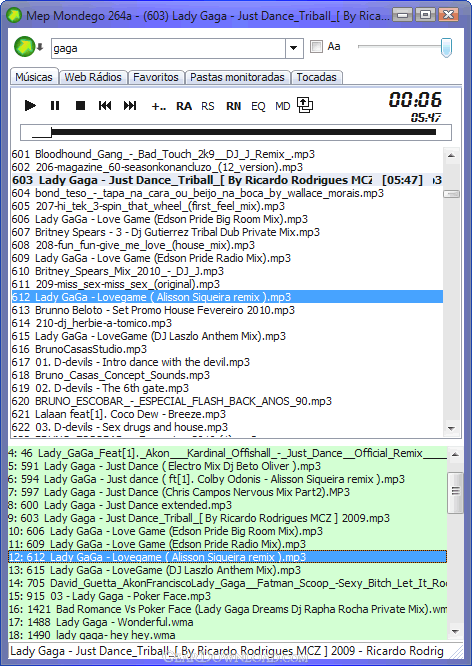Click the playlist scrollbar thumb
Screen dimensions: 472x666
(x=451, y=194)
